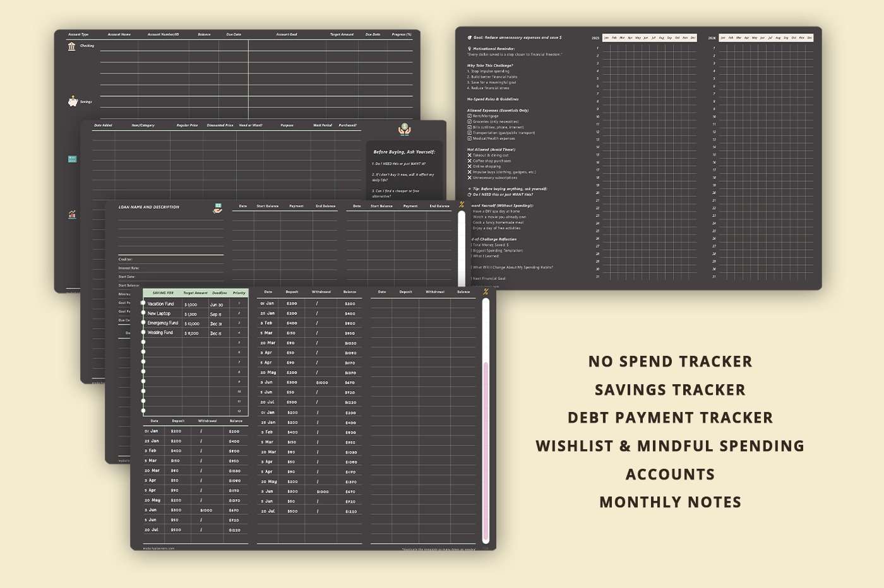The image size is (884, 588).
Task: Click the 2026 month header strip
Action: pos(766,38)
